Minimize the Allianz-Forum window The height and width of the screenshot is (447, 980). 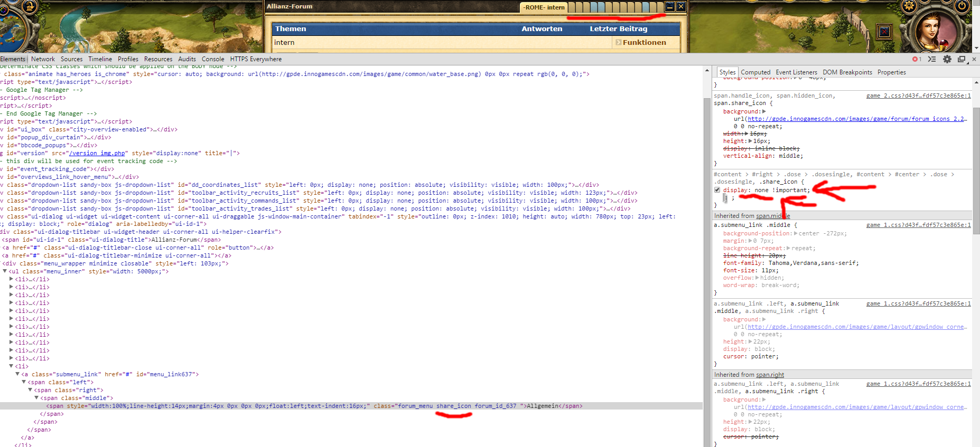pyautogui.click(x=669, y=6)
